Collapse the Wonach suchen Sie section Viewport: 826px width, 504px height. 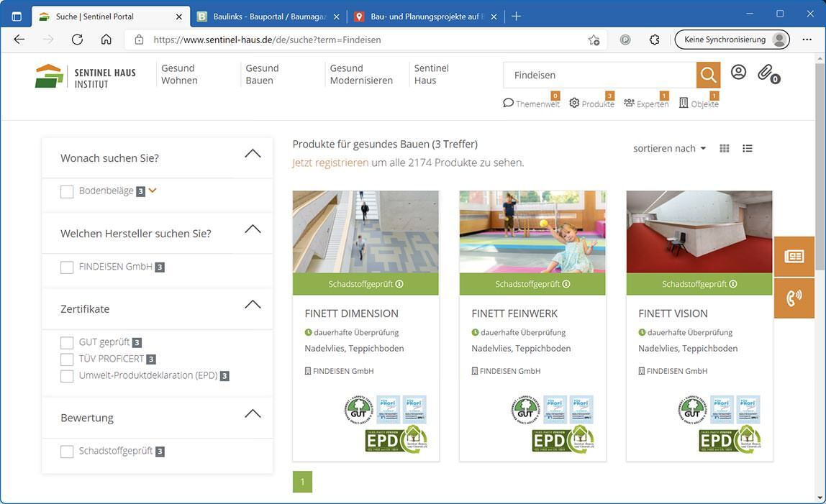(x=253, y=153)
